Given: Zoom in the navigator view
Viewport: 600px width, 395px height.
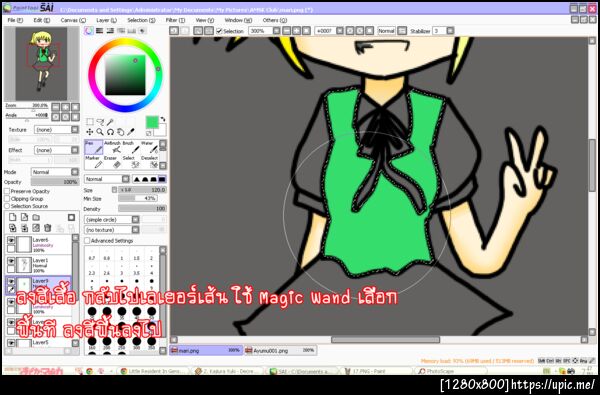Looking at the screenshot, I should 65,107.
